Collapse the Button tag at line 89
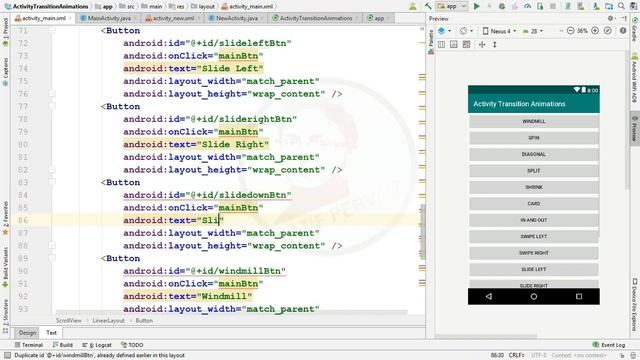This screenshot has width=640, height=360. 52,258
